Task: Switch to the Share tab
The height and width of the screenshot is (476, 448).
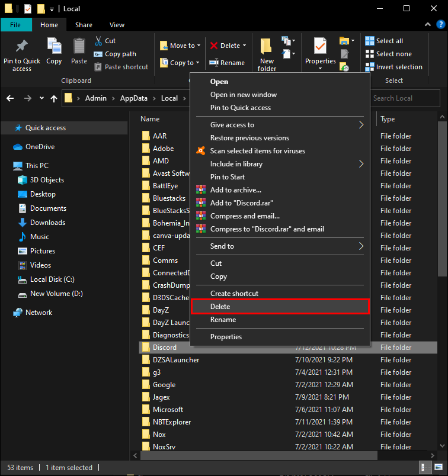Action: pos(84,25)
